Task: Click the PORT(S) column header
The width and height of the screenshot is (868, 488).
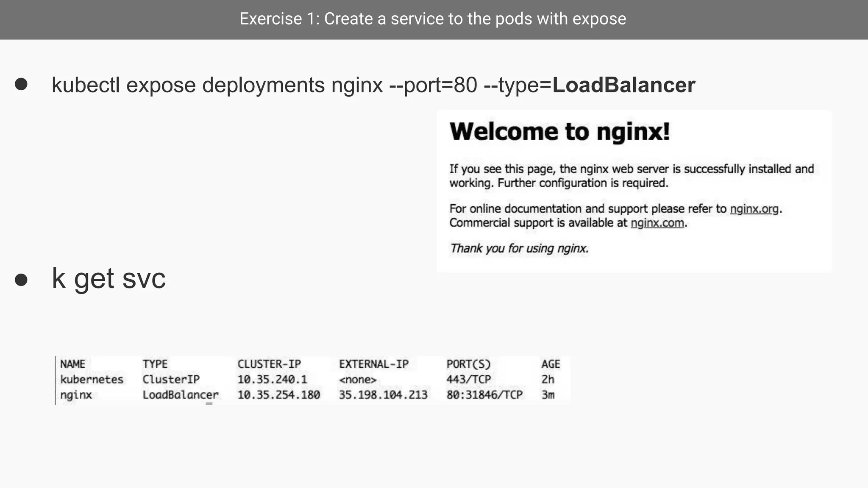Action: coord(468,364)
